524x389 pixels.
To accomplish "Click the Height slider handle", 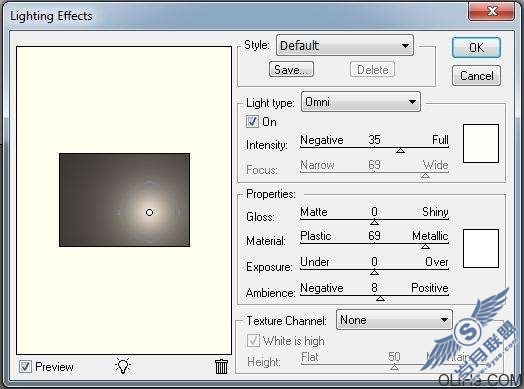I will point(394,367).
